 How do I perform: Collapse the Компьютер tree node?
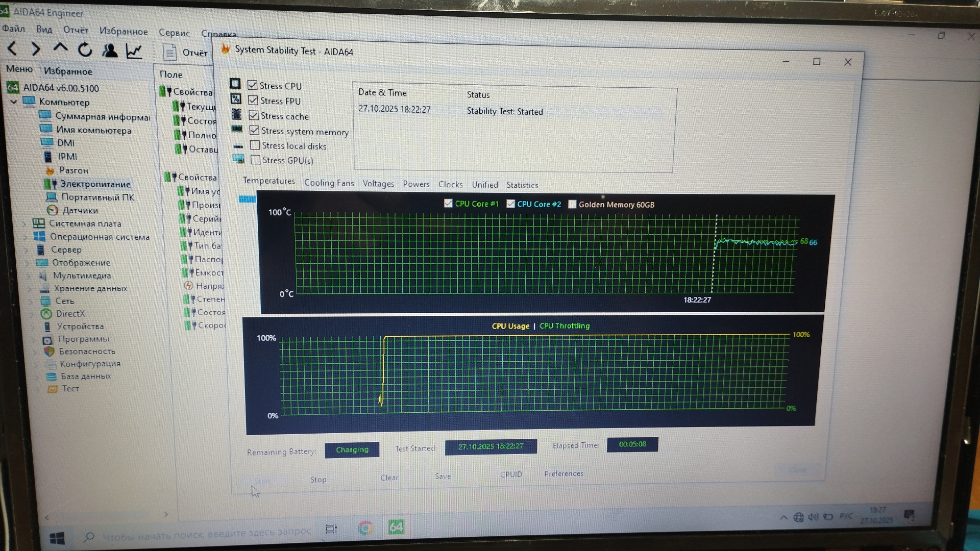(x=14, y=102)
